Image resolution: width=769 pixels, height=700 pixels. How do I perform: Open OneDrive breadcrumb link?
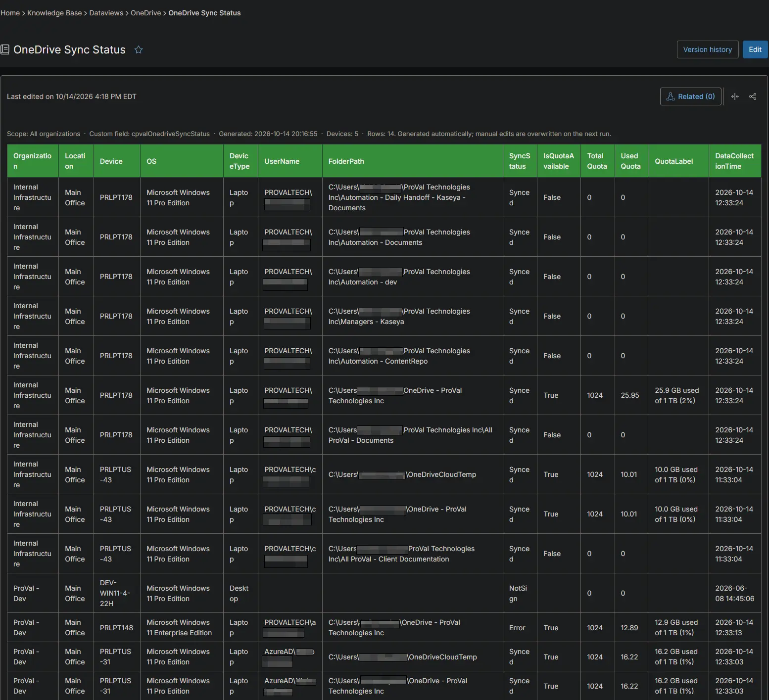point(146,13)
